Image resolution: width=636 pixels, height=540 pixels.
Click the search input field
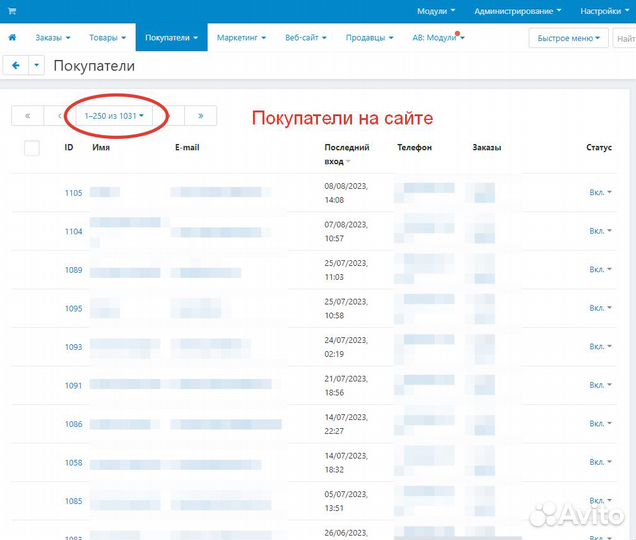coord(625,38)
